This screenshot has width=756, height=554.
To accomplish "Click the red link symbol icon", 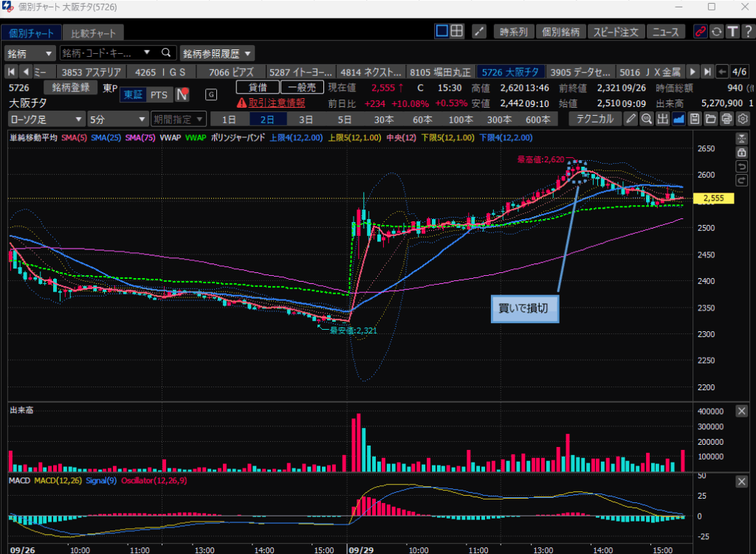I will tap(700, 32).
